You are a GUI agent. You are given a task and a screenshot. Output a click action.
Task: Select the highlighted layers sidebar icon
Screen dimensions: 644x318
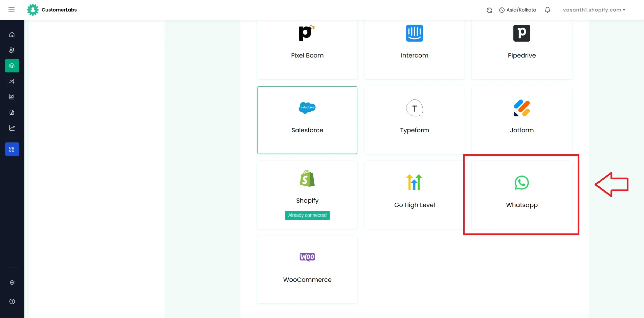[12, 66]
